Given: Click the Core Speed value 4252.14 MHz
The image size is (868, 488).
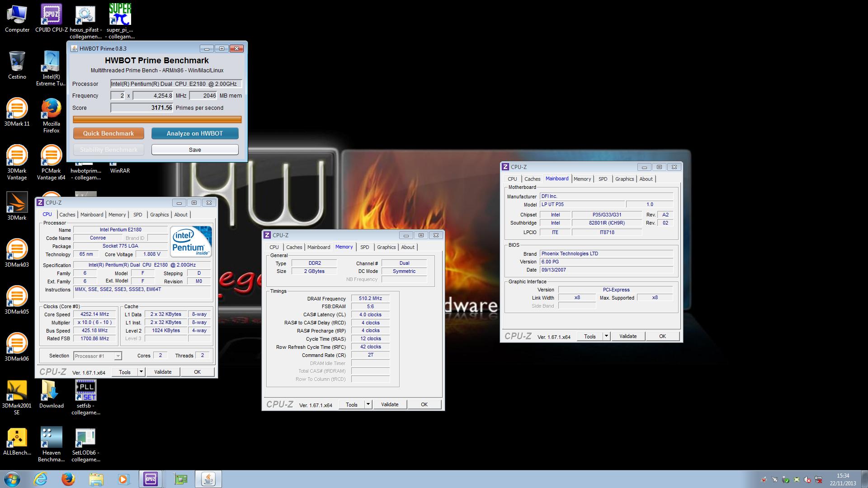Looking at the screenshot, I should click(x=94, y=314).
